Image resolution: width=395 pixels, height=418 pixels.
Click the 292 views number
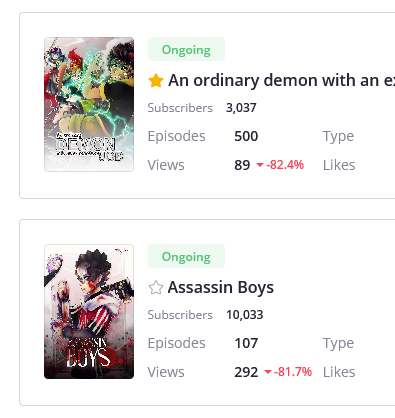[x=246, y=372]
